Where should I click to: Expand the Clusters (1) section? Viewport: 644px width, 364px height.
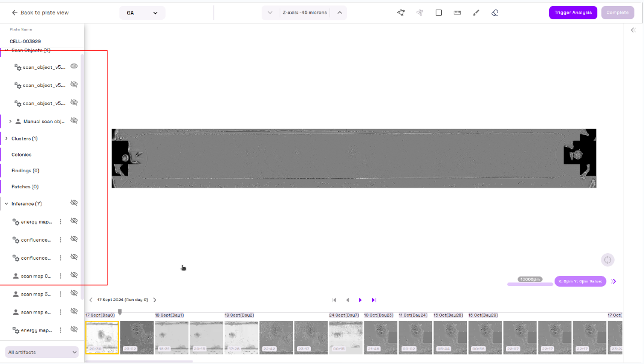(7, 139)
